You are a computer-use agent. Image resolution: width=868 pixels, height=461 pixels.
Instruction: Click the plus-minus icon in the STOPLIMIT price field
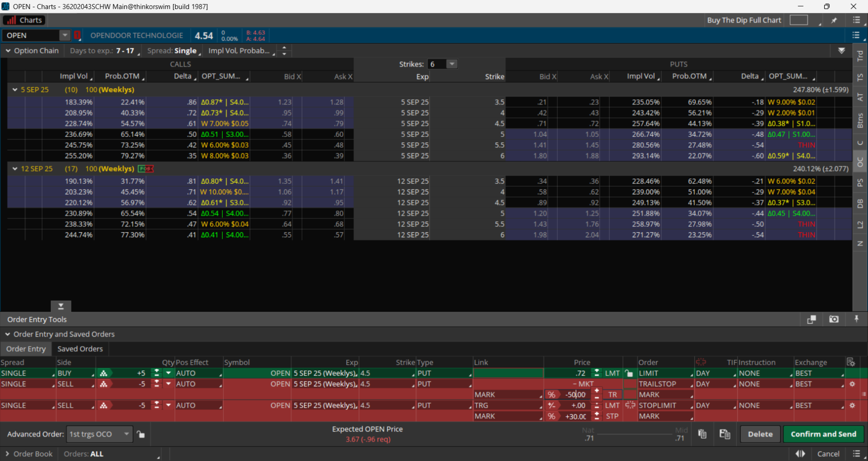coord(551,405)
